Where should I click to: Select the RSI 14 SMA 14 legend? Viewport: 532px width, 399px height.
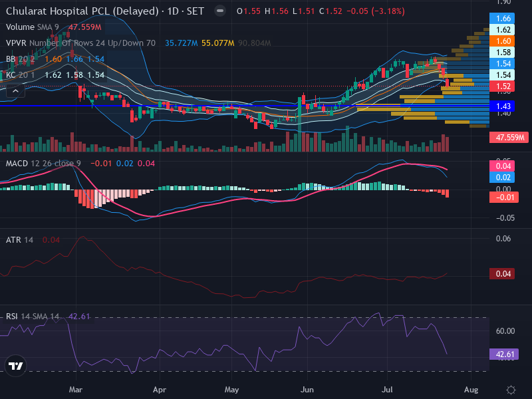click(32, 317)
